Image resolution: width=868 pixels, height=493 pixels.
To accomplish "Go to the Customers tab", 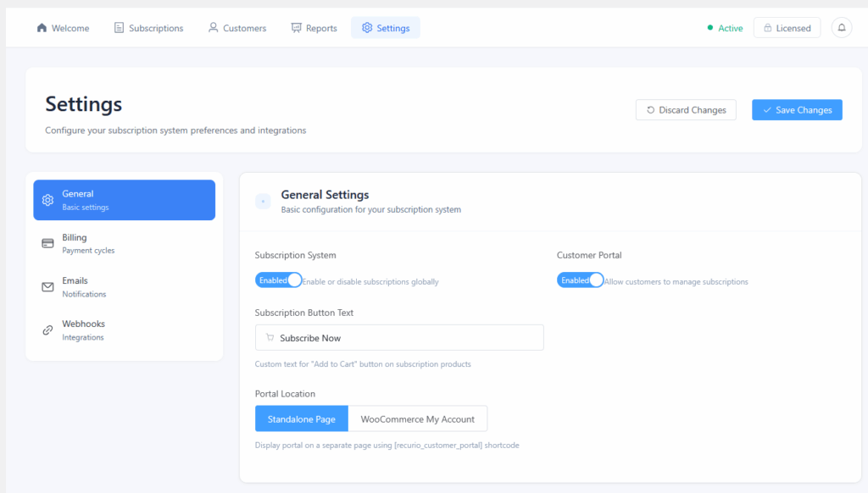I will tap(237, 28).
